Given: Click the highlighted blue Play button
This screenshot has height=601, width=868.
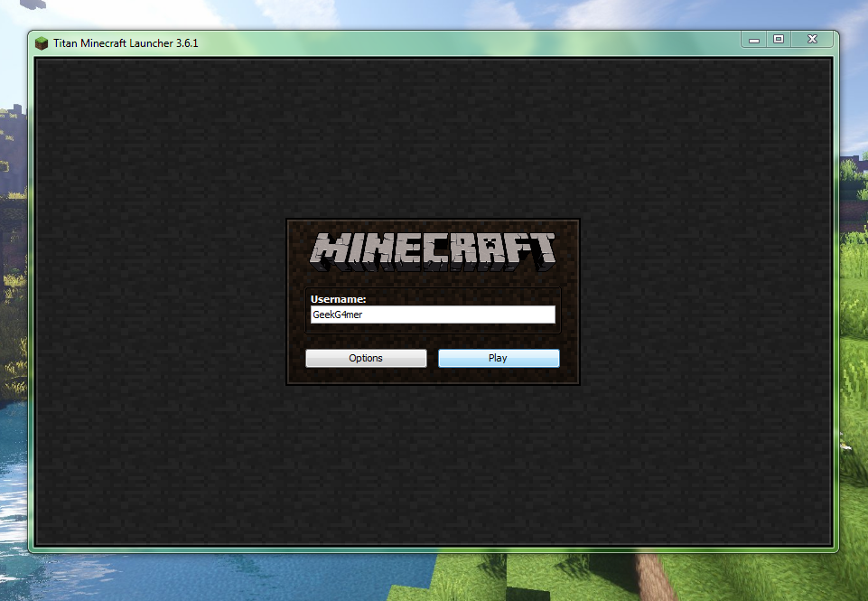Looking at the screenshot, I should pyautogui.click(x=498, y=358).
